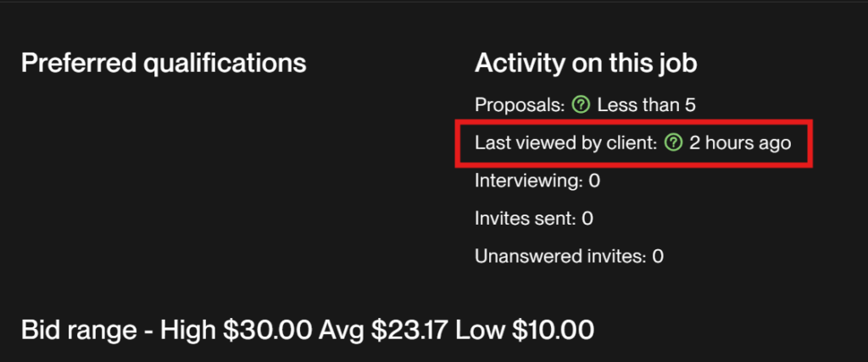Viewport: 868px width, 362px height.
Task: Click help icon next to Last viewed by client
Action: [x=673, y=142]
